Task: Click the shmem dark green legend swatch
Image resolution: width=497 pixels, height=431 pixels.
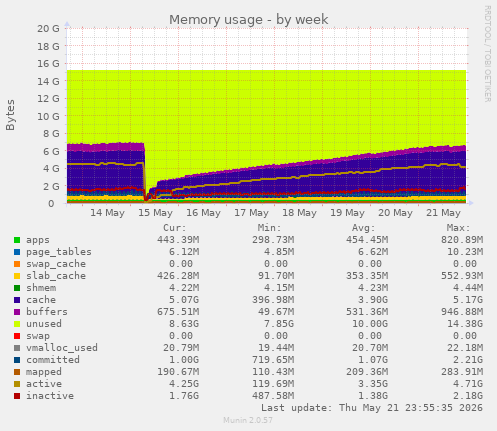Action: pyautogui.click(x=17, y=288)
